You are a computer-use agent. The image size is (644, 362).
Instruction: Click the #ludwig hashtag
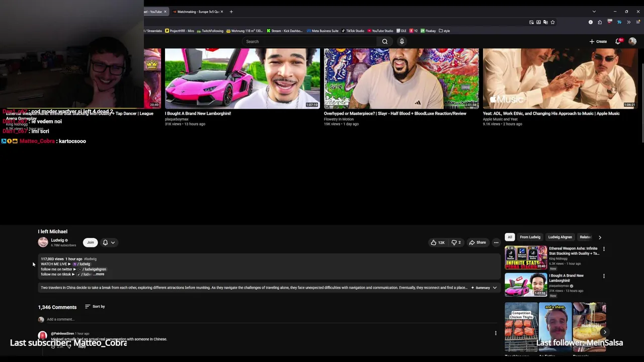90,259
